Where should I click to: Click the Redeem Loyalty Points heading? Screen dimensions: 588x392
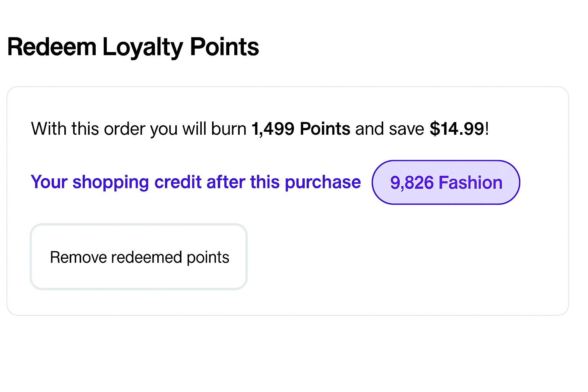coord(133,47)
